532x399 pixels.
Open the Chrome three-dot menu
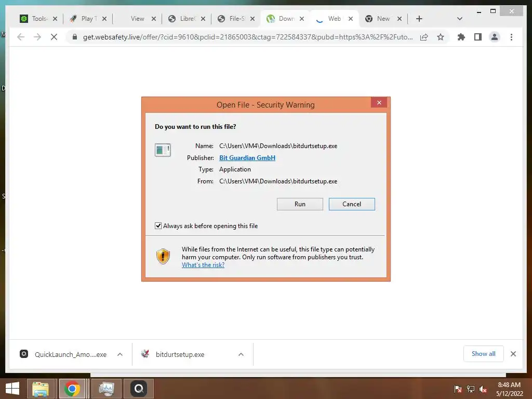pos(511,37)
